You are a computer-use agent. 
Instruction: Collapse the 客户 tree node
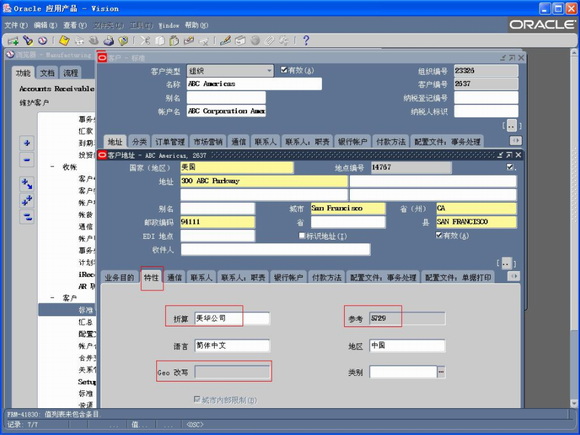pyautogui.click(x=53, y=298)
